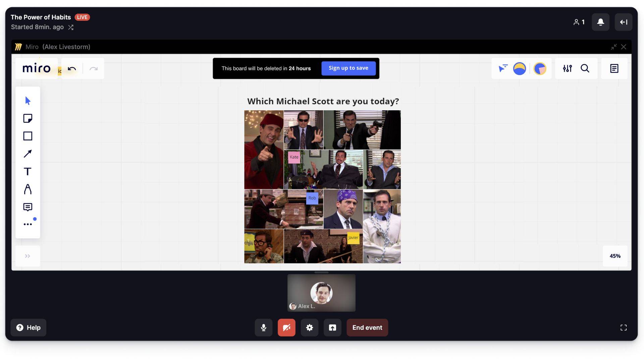The image size is (644, 362).
Task: Open notifications bell
Action: 600,22
